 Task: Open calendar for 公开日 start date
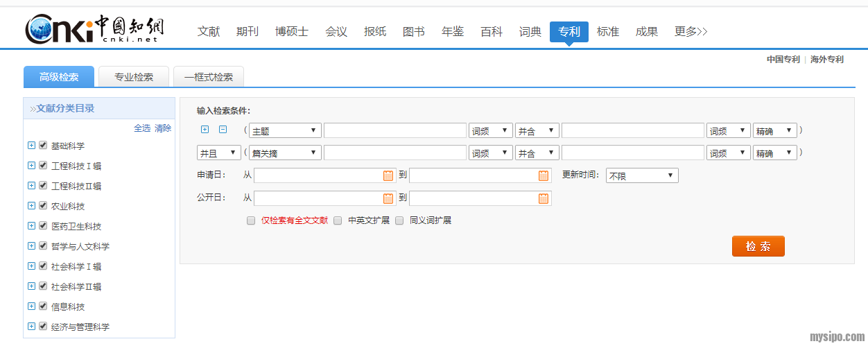click(388, 199)
